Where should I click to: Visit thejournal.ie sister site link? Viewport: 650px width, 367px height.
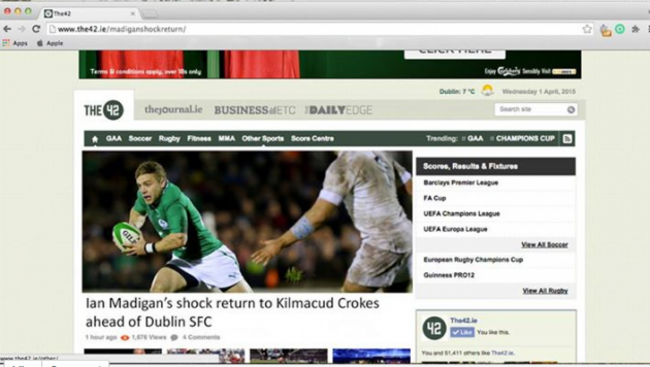pyautogui.click(x=173, y=109)
